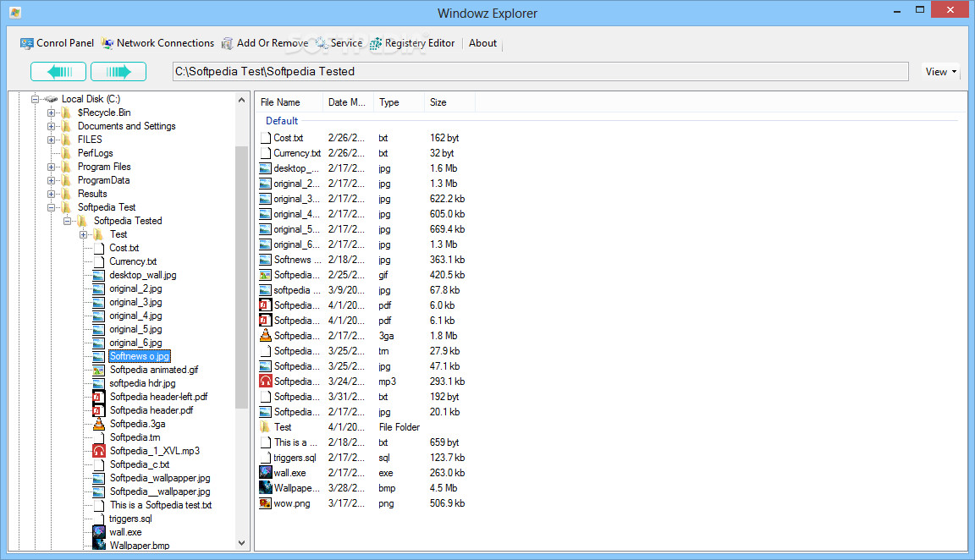Click the tree scrollbar up arrow

(241, 100)
